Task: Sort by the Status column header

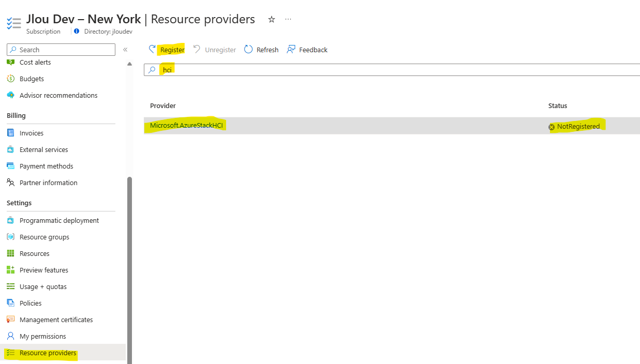Action: [x=558, y=105]
